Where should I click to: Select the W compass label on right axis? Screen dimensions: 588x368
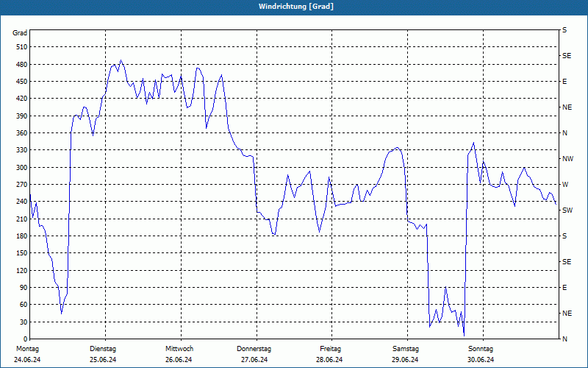coord(565,185)
